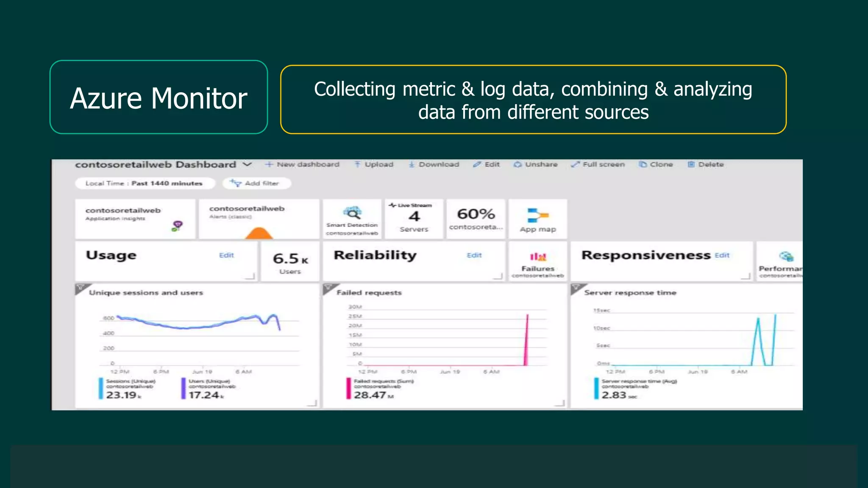Open the Smart Detection tile icon
This screenshot has height=488, width=868.
pos(352,213)
